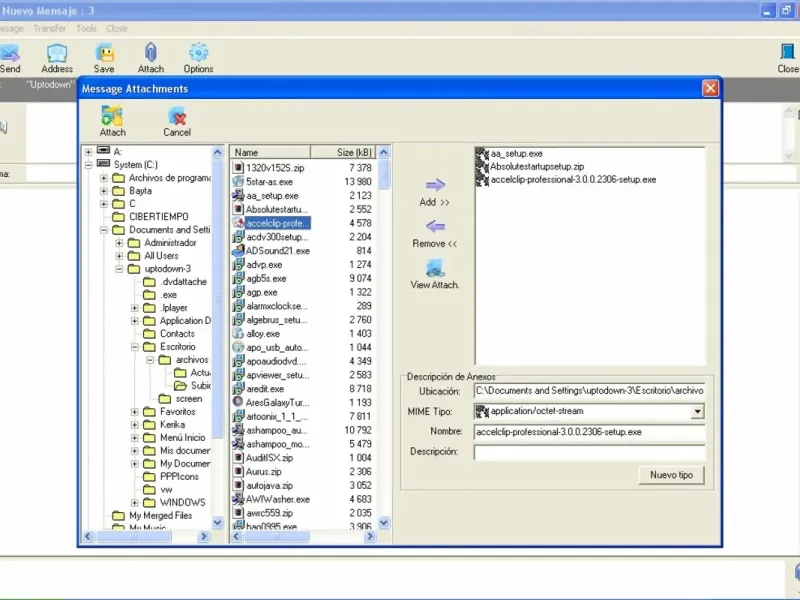Open the MIME Tipo dropdown
The height and width of the screenshot is (600, 800).
(x=697, y=411)
